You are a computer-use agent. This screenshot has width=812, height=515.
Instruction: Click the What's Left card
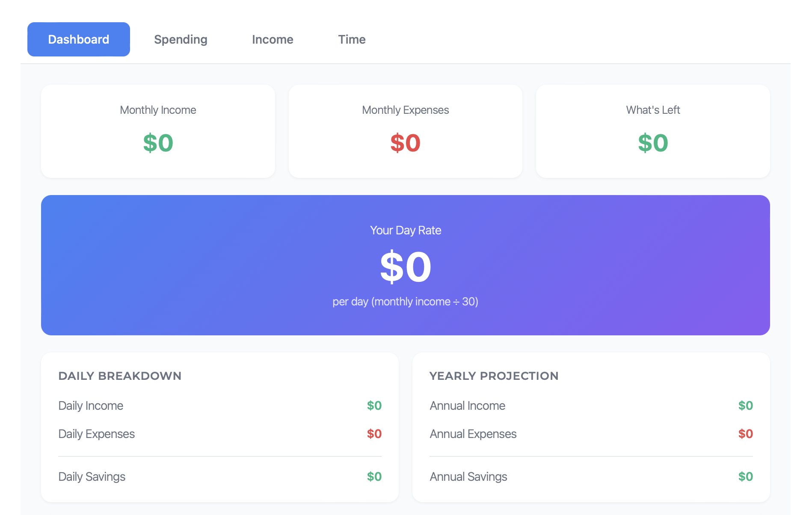652,131
